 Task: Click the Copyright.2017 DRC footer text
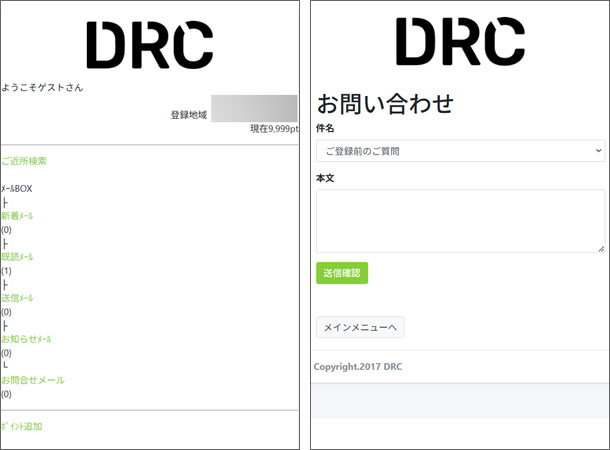(x=358, y=367)
